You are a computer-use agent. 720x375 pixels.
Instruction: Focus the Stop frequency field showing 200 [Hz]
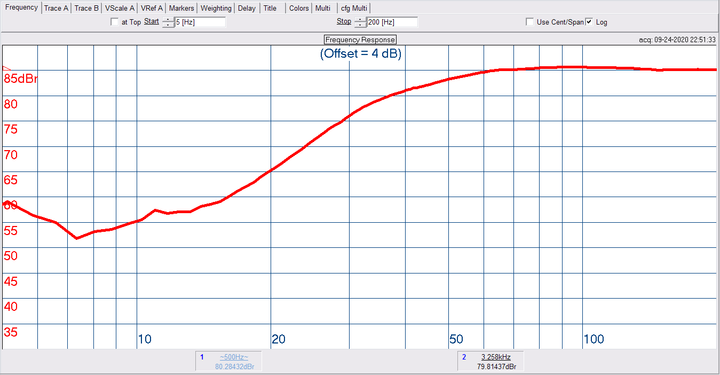392,22
